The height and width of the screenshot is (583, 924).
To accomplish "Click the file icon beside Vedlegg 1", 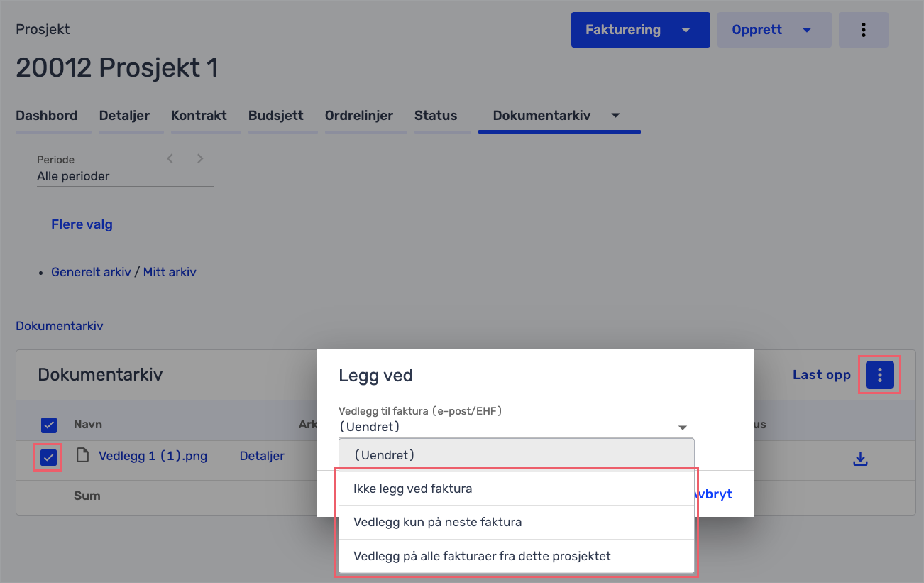I will pos(83,456).
